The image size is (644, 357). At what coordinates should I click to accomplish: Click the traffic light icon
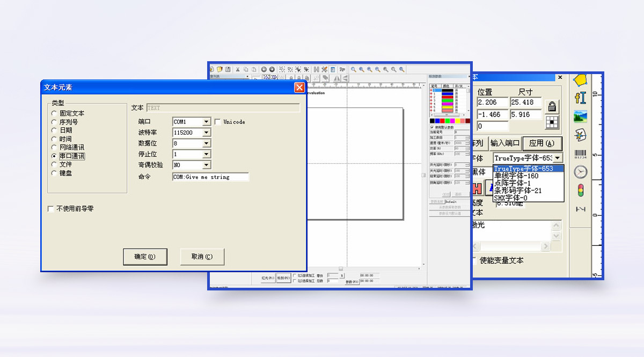point(580,190)
